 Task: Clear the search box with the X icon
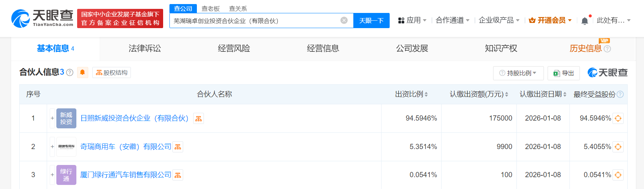coord(344,20)
